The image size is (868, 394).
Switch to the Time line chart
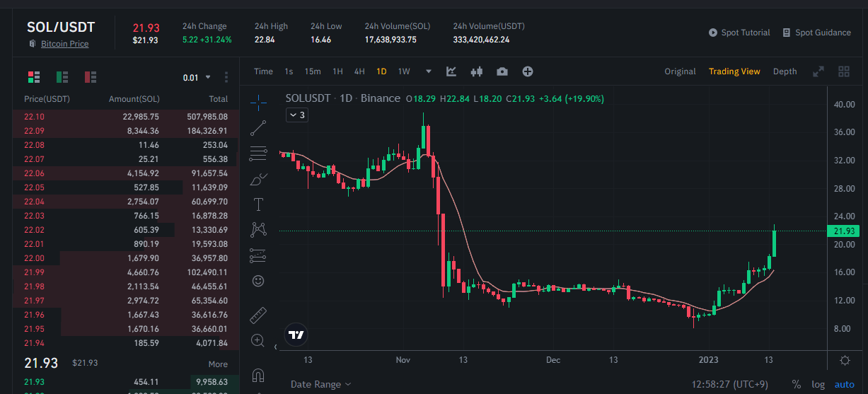tap(263, 71)
